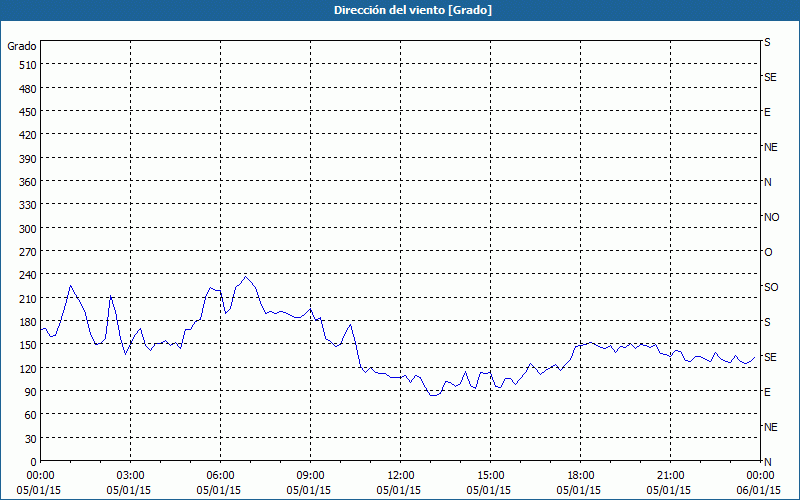Image resolution: width=800 pixels, height=500 pixels.
Task: Select the NE compass label at 30 level
Action: [770, 427]
